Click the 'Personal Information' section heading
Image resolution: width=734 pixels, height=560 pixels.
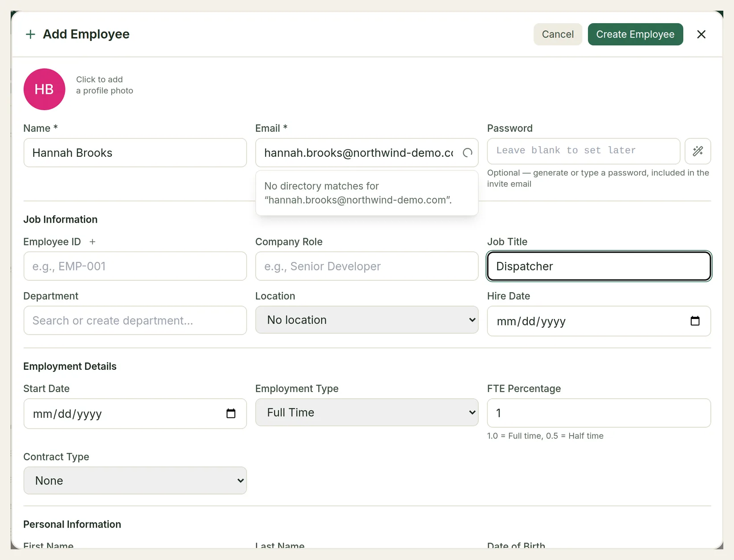[72, 524]
